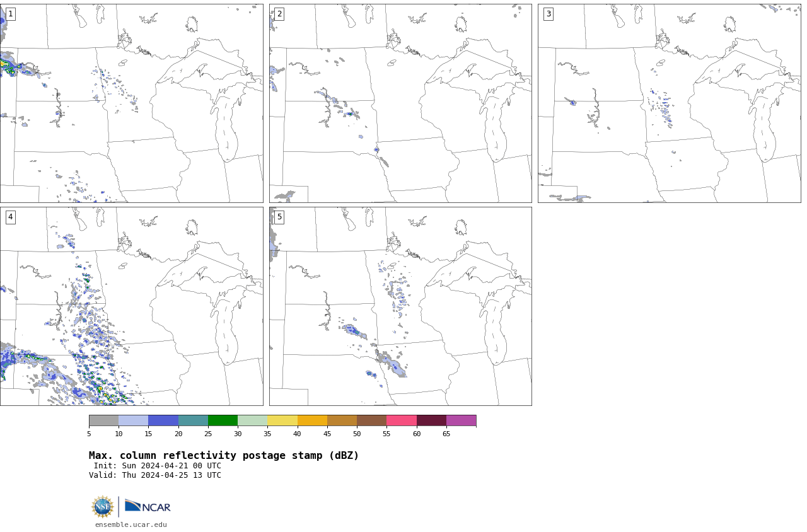The width and height of the screenshot is (807, 532).
Task: Select ensemble member 4 map panel
Action: (x=131, y=306)
